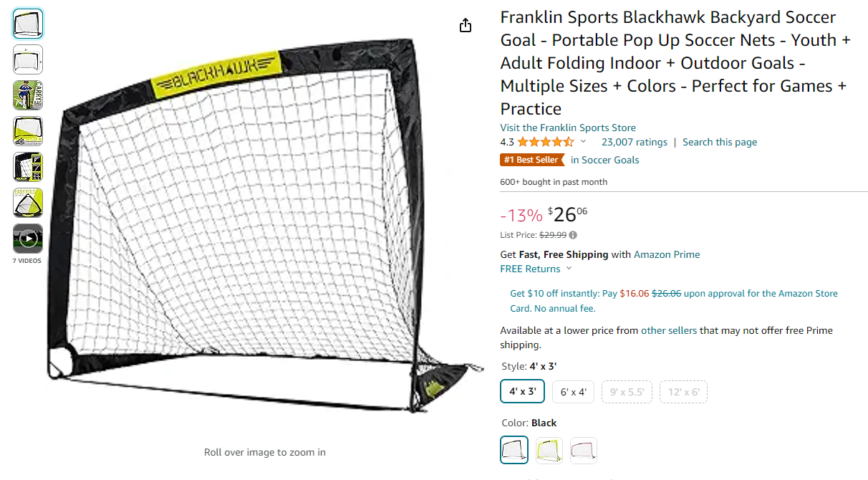The width and height of the screenshot is (868, 480).
Task: Show the goal dimensions thumbnail image
Action: coord(28,59)
